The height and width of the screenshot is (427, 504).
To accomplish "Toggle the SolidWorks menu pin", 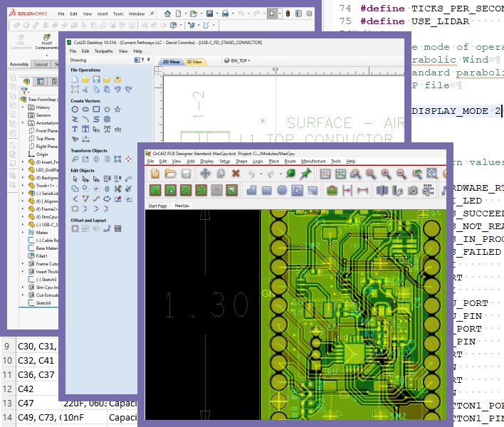I will (x=152, y=14).
